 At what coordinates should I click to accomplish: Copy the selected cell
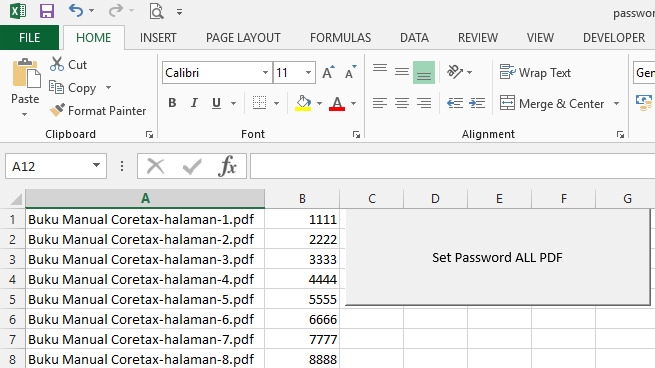pyautogui.click(x=73, y=88)
